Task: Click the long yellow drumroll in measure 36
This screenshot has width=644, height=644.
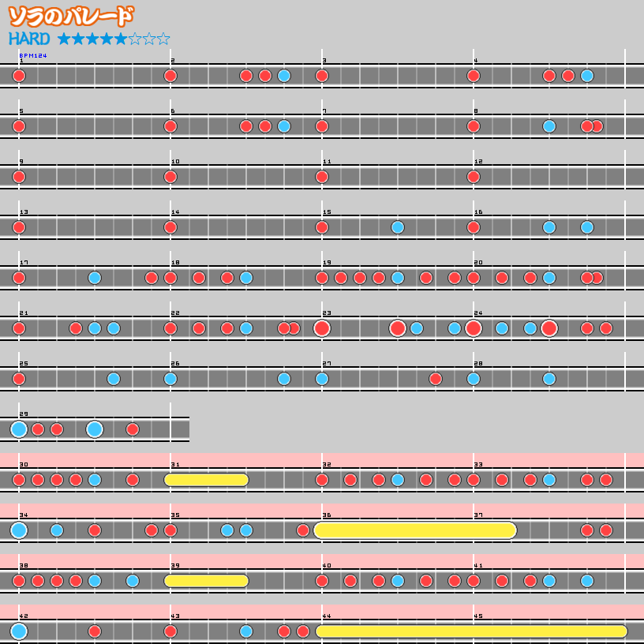Action: (414, 531)
